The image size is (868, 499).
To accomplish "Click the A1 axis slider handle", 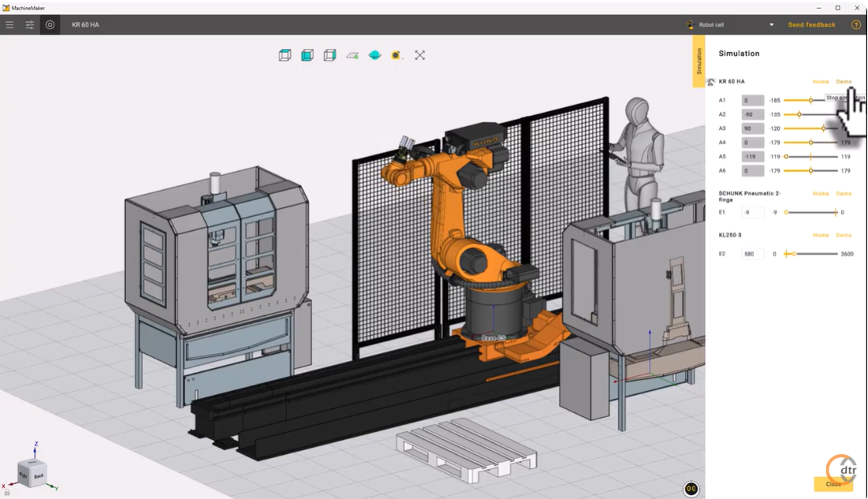I will pyautogui.click(x=811, y=100).
